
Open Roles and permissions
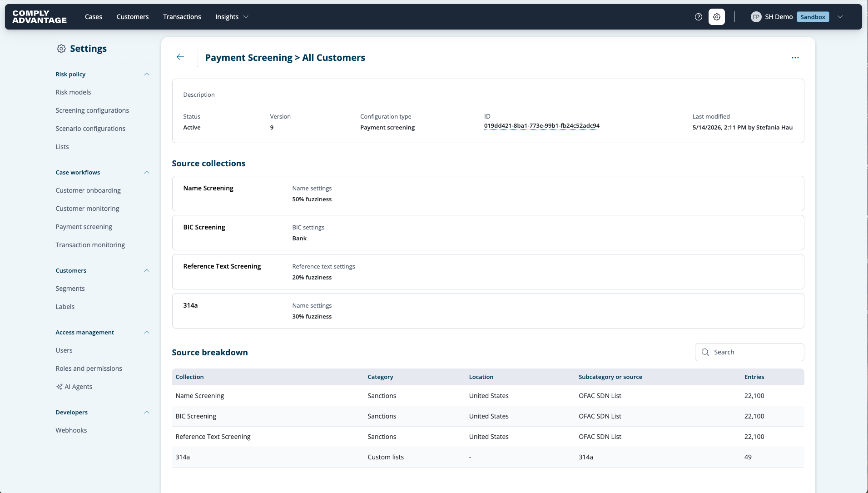pos(89,369)
